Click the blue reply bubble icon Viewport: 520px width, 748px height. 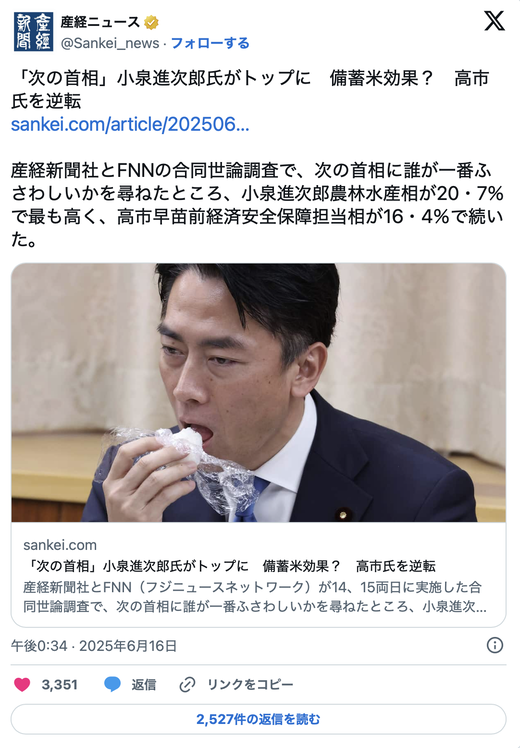[113, 685]
